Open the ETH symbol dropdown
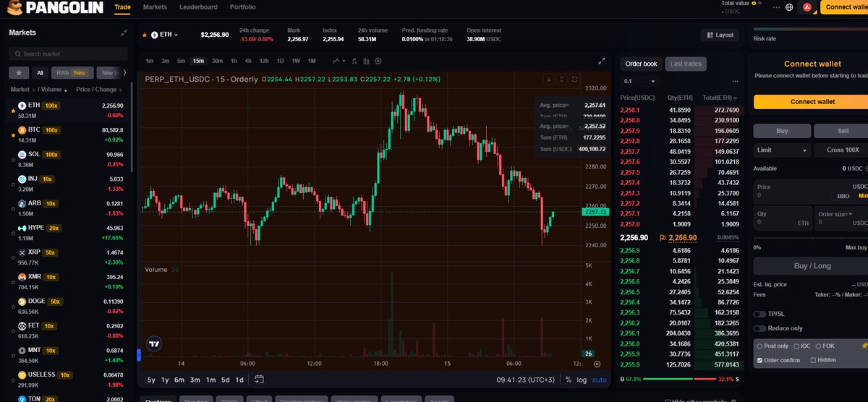868x402 pixels. [163, 35]
